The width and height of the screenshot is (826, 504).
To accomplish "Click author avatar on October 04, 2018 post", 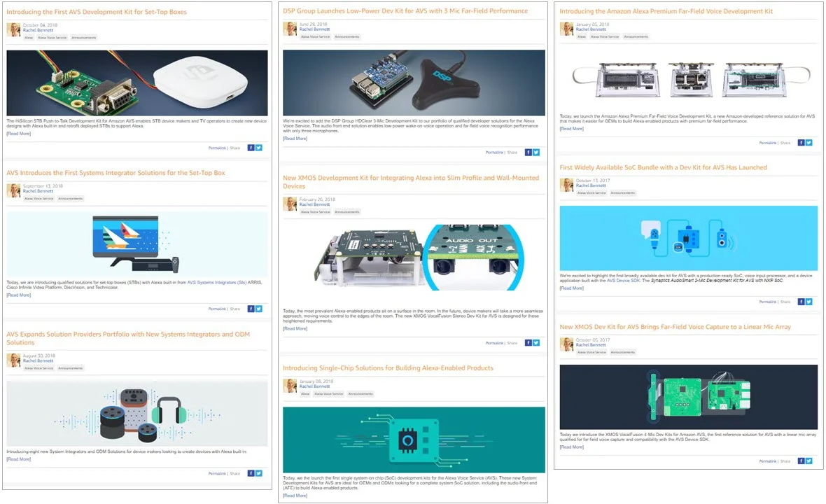I will point(13,29).
